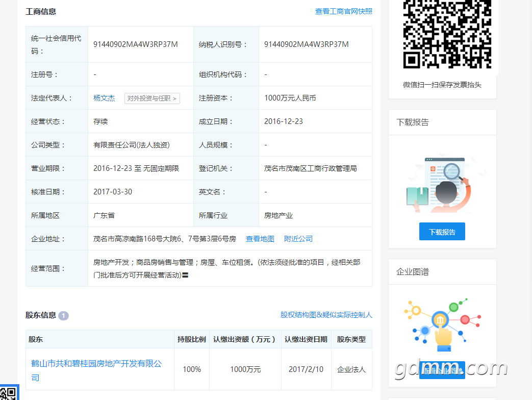
Task: Expand 对外投资与任职 details
Action: (x=152, y=98)
